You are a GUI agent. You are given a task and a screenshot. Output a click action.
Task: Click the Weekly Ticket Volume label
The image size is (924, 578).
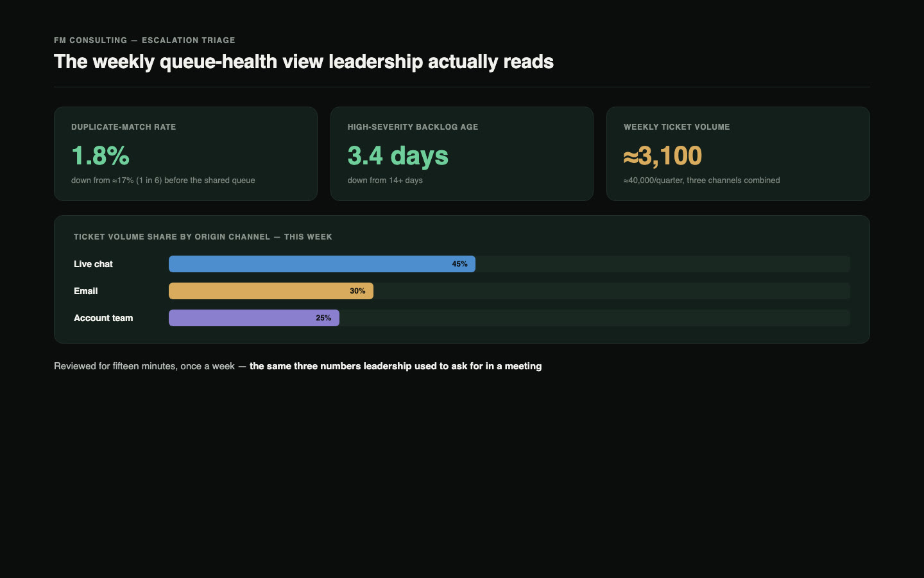pos(676,127)
